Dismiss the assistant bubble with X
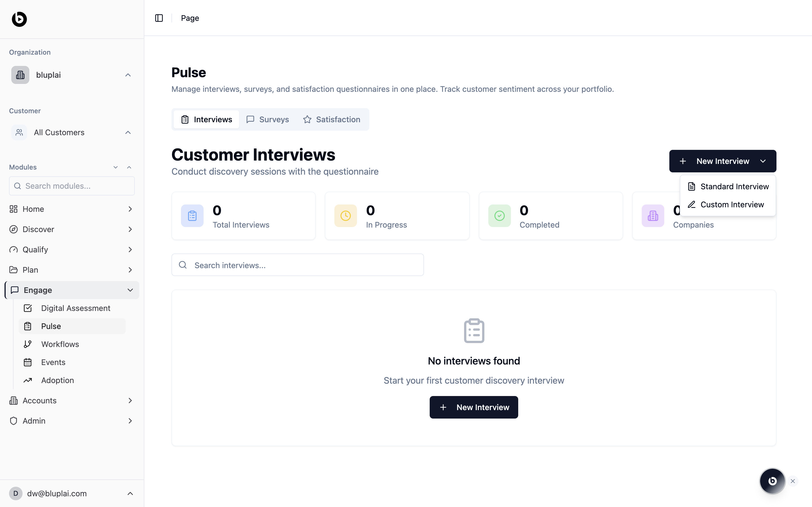 click(793, 481)
